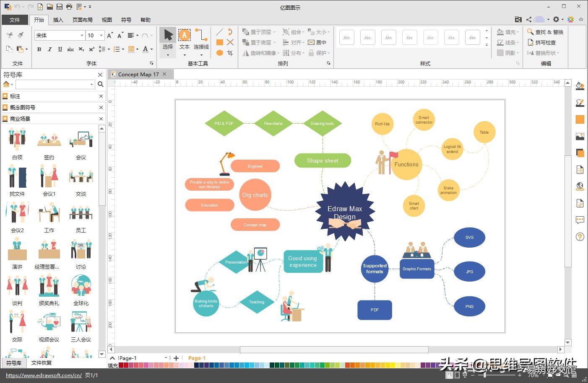
Task: Pick the orange rectangle shape tool
Action: [219, 42]
